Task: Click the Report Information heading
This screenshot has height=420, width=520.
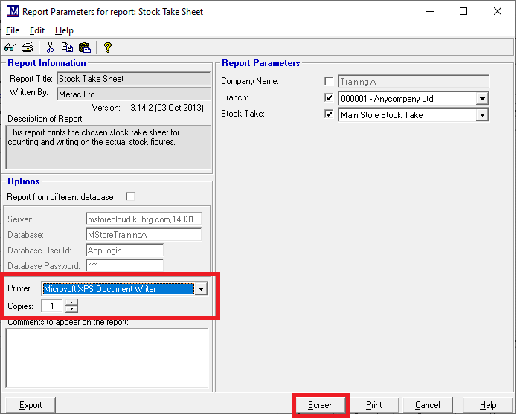Action: pyautogui.click(x=47, y=63)
